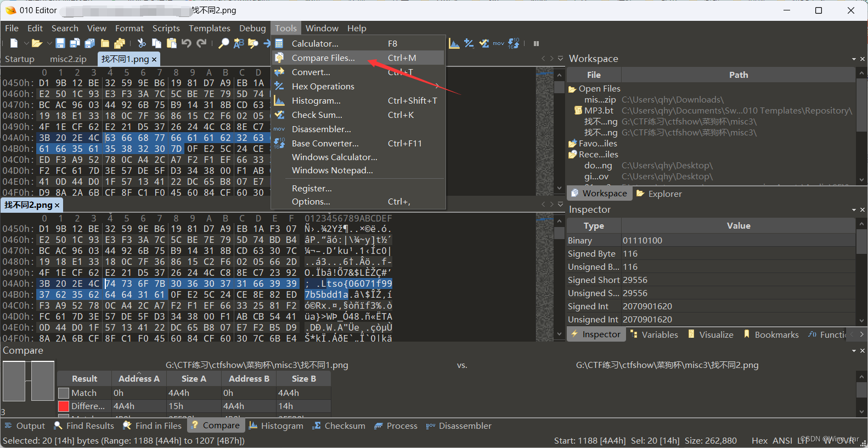Click the Base Converter toolbar icon
The image size is (868, 448).
pos(514,43)
